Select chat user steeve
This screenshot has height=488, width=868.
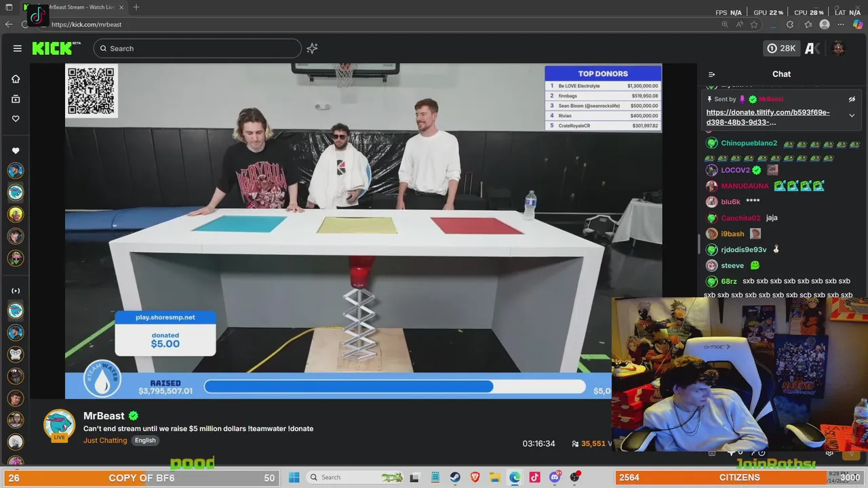(x=732, y=266)
